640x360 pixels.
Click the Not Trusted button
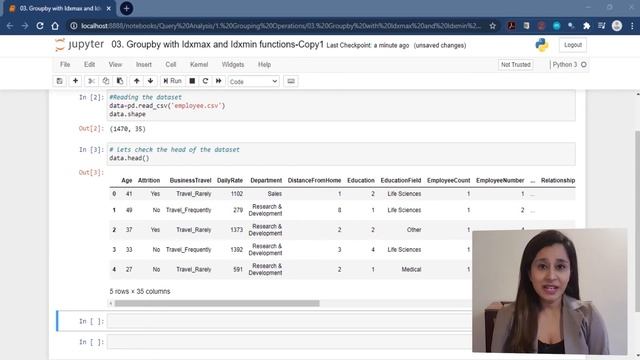tap(516, 64)
